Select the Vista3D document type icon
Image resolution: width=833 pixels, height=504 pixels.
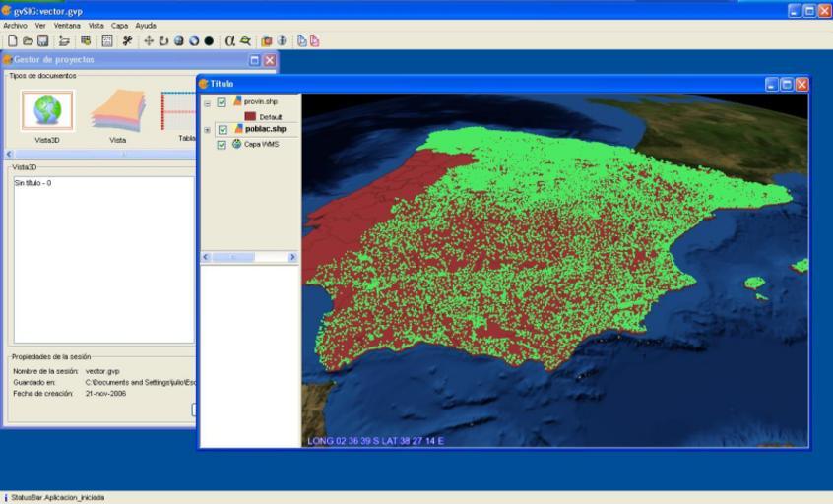tap(47, 110)
